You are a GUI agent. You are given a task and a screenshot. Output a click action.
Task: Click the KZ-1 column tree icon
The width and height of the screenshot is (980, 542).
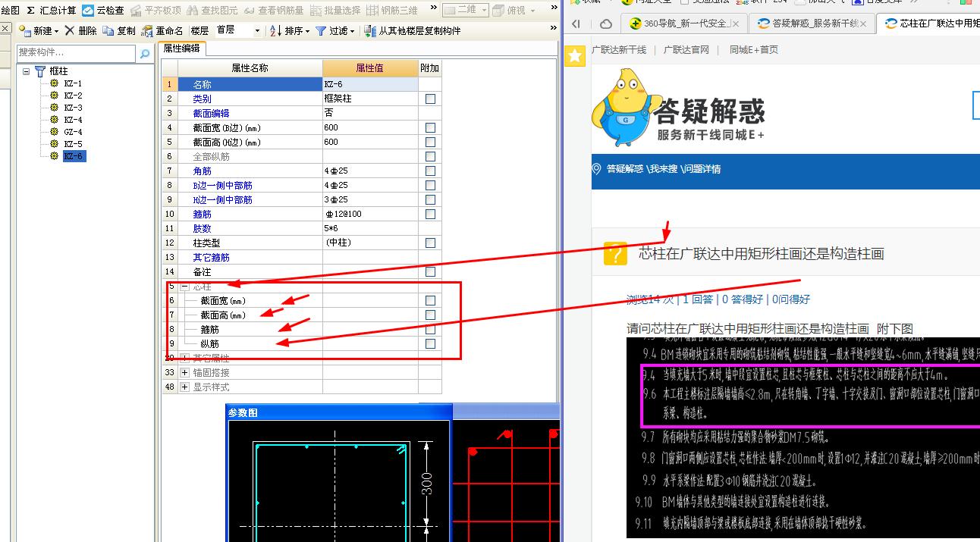click(x=54, y=83)
